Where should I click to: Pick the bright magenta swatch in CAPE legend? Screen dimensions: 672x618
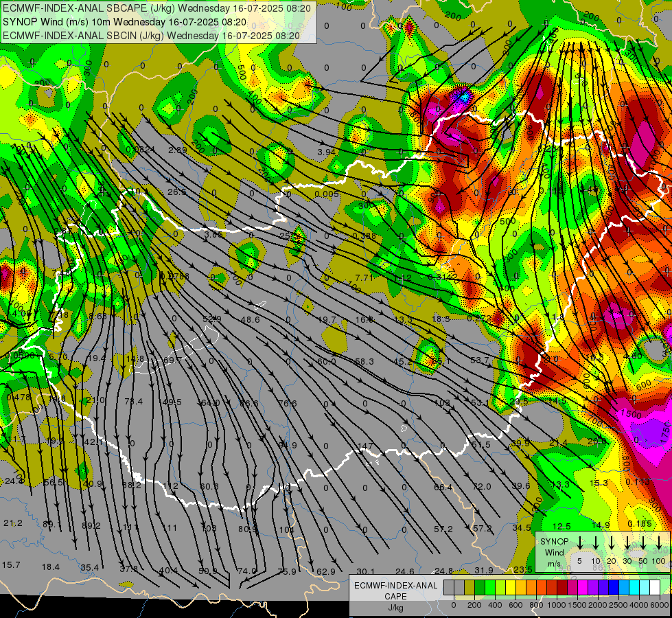[x=583, y=587]
